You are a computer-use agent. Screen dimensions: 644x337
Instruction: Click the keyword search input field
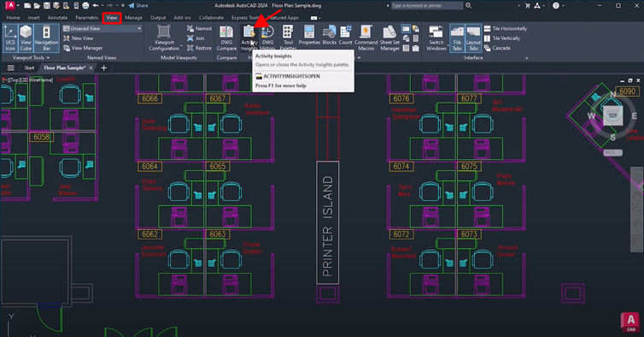point(427,5)
